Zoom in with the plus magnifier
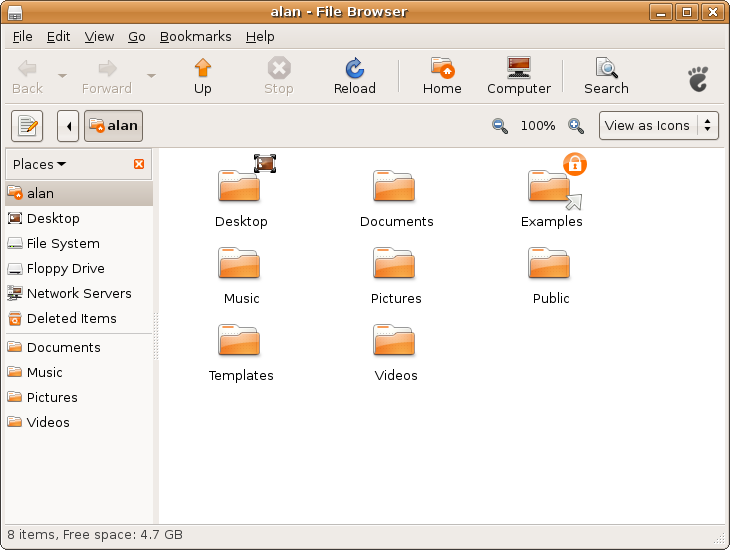This screenshot has width=730, height=550. point(576,126)
